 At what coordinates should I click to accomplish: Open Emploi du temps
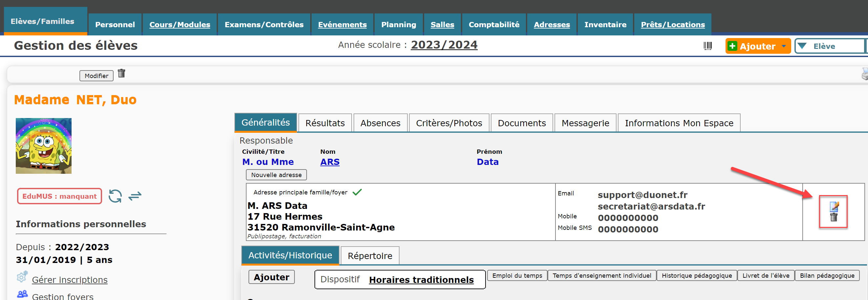coord(517,275)
